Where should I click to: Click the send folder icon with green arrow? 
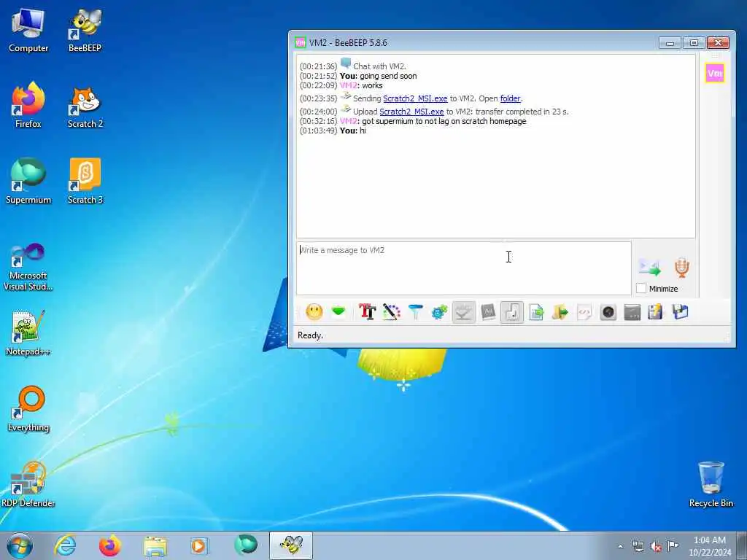(560, 312)
